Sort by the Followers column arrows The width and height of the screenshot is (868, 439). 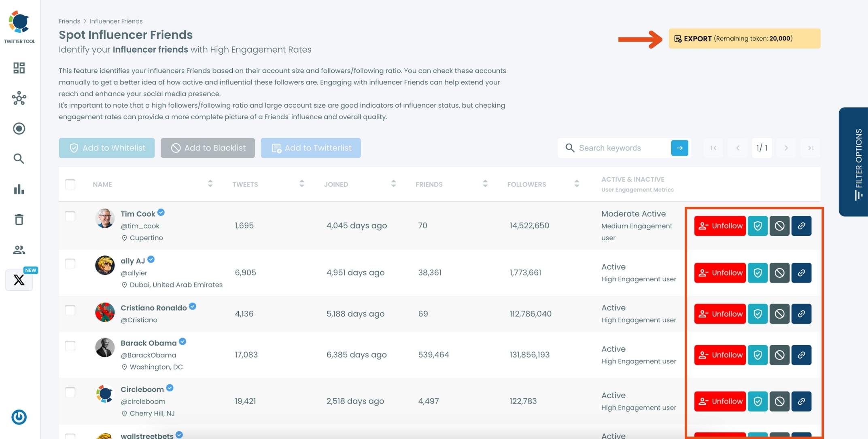point(577,184)
